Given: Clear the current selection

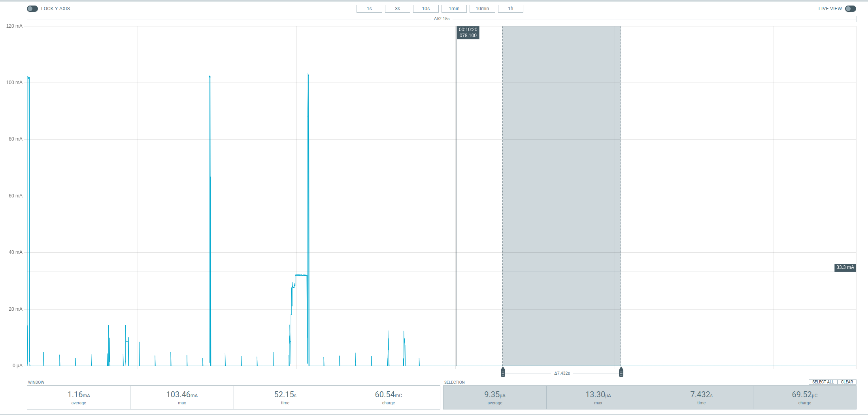Looking at the screenshot, I should [847, 382].
